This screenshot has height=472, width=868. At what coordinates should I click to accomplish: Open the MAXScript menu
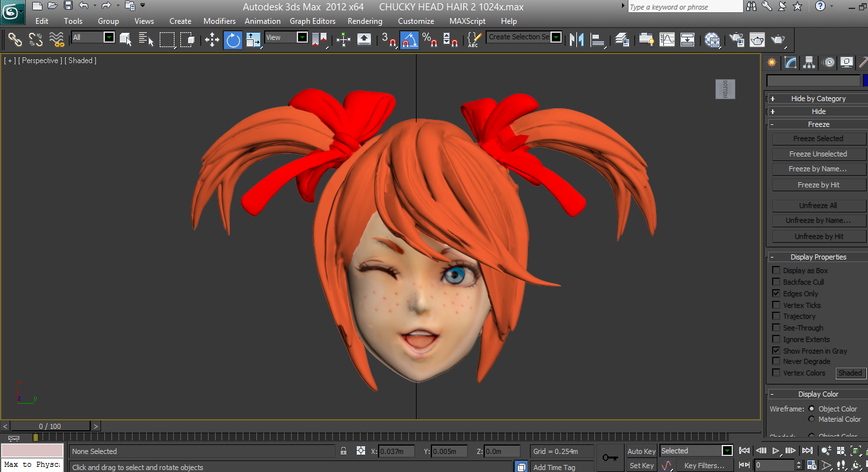coord(467,21)
